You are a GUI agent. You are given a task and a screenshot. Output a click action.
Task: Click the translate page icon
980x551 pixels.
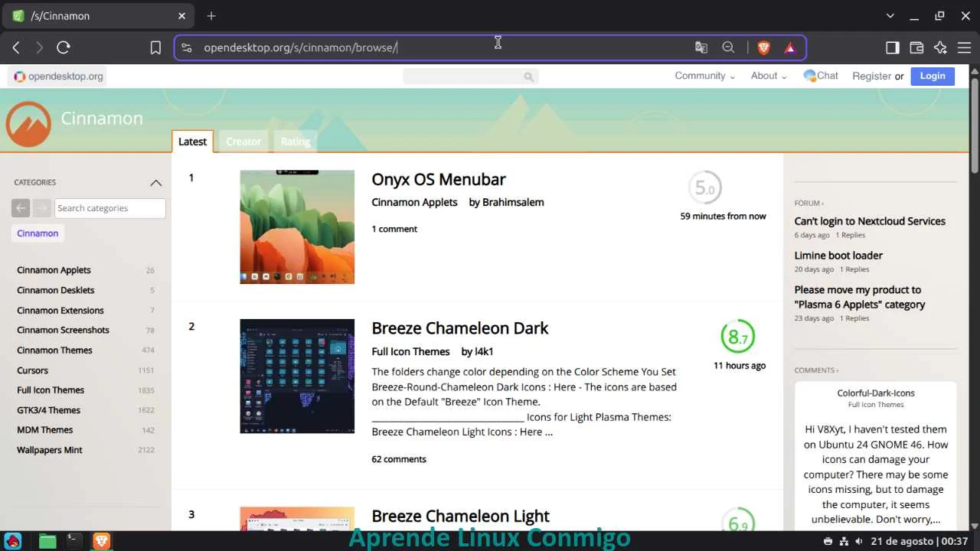701,47
